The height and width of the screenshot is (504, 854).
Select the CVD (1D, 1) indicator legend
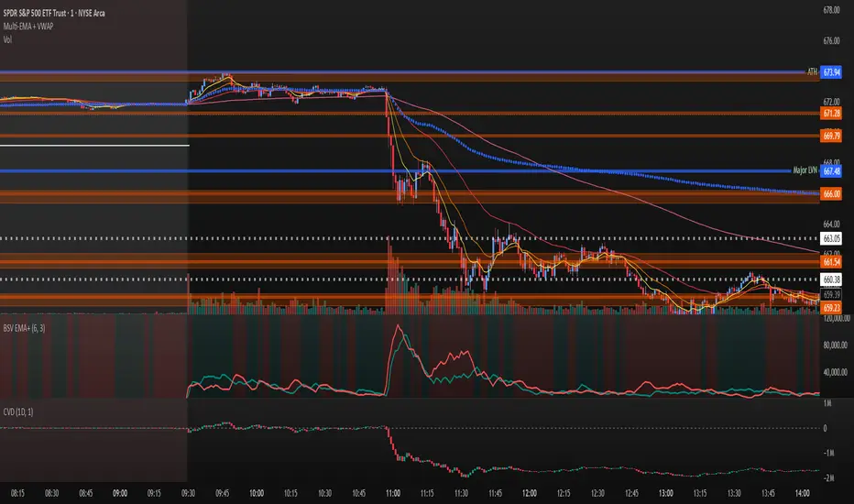click(x=18, y=412)
